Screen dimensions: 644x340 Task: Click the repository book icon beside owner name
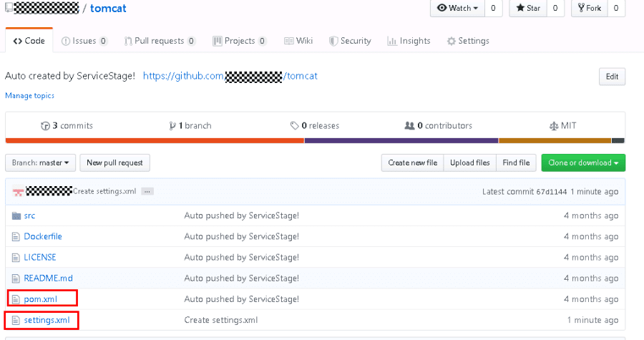9,7
